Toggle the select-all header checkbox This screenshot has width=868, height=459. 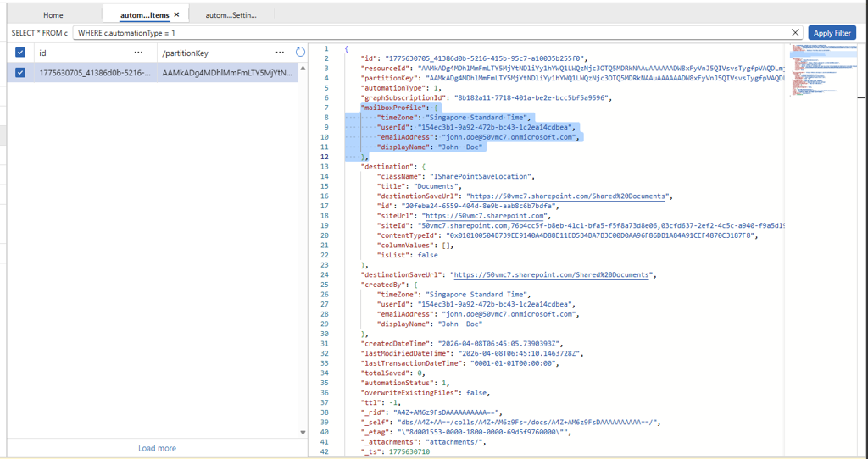click(x=20, y=53)
